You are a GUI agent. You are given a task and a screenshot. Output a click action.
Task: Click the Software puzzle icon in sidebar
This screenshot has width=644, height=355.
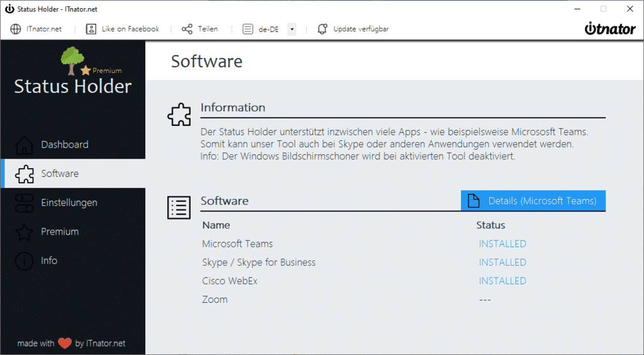coord(25,174)
